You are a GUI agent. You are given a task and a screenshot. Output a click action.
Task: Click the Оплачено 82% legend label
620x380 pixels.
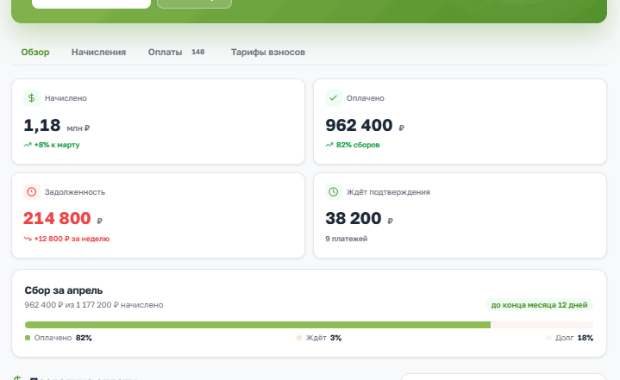tap(63, 338)
